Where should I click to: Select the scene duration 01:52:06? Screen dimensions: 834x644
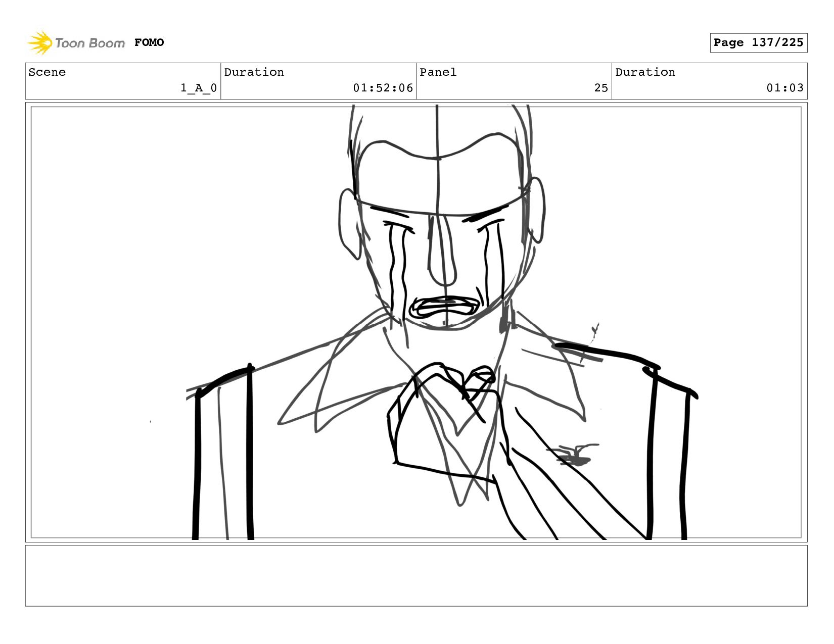(x=383, y=88)
